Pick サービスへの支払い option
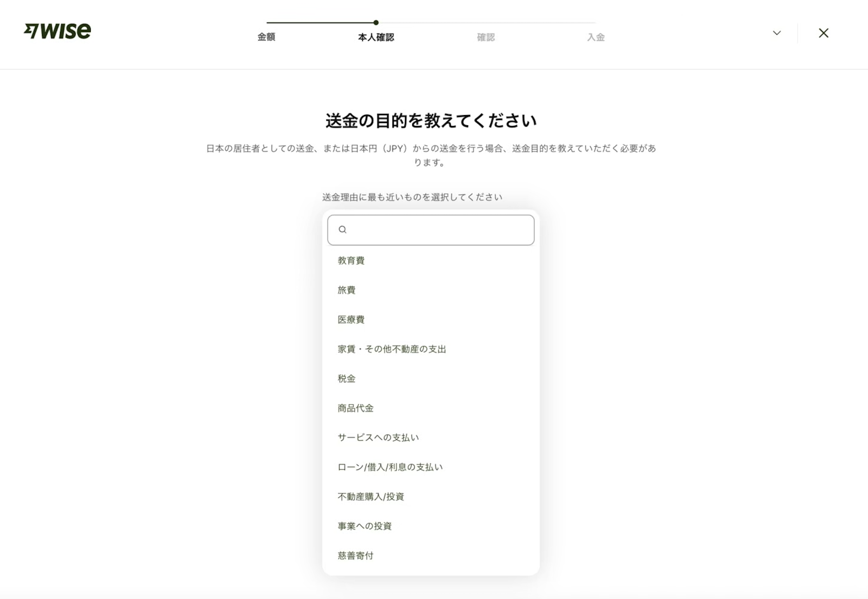868x599 pixels. (378, 438)
